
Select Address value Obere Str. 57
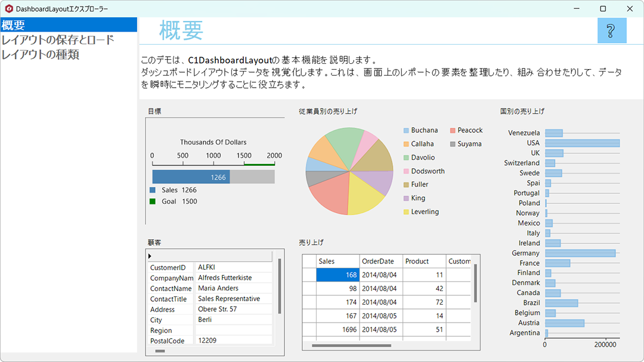pos(234,310)
